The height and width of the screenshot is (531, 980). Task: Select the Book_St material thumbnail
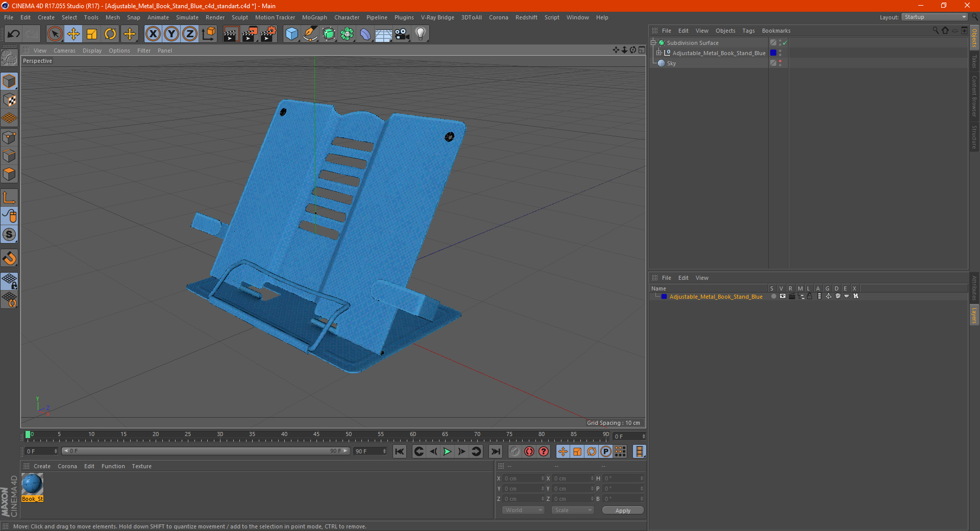coord(32,488)
